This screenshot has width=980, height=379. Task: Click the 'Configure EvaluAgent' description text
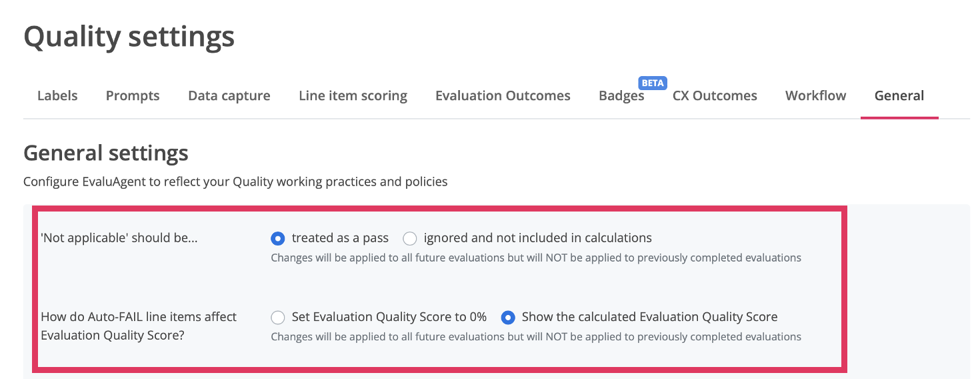point(235,181)
